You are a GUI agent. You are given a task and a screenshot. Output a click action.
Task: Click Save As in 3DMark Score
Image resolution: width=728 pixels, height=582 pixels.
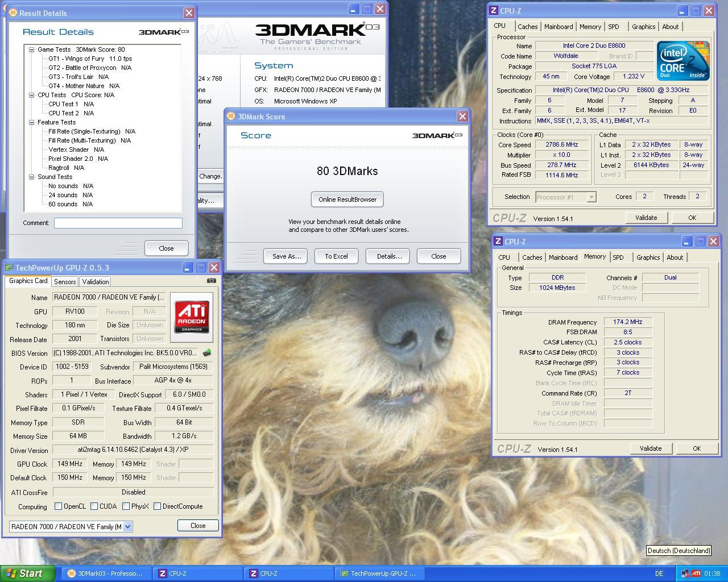pos(286,256)
